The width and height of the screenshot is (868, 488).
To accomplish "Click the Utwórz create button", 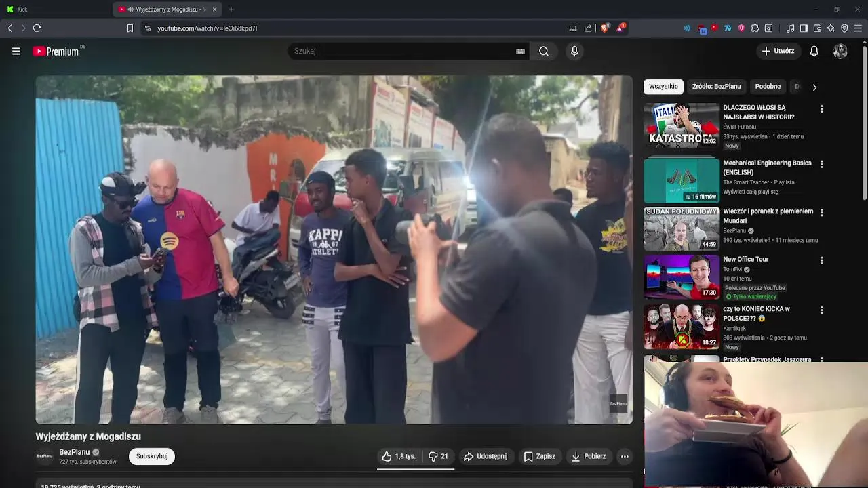I will click(x=778, y=51).
